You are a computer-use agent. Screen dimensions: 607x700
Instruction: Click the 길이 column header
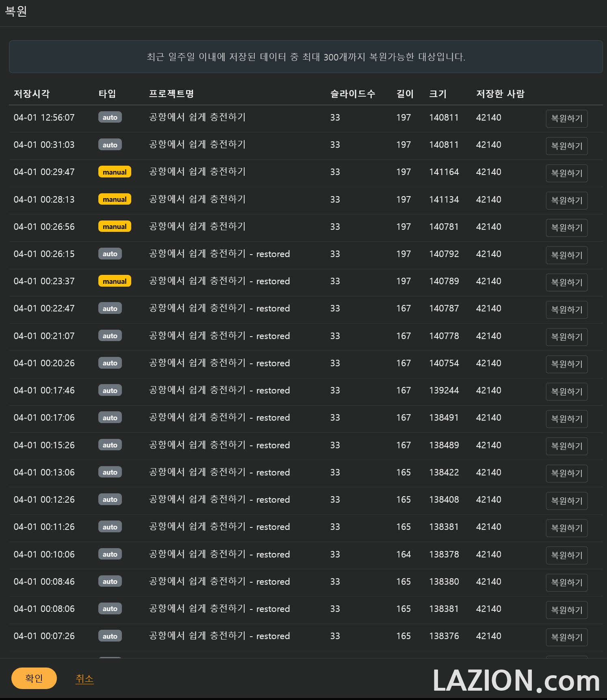pos(405,94)
